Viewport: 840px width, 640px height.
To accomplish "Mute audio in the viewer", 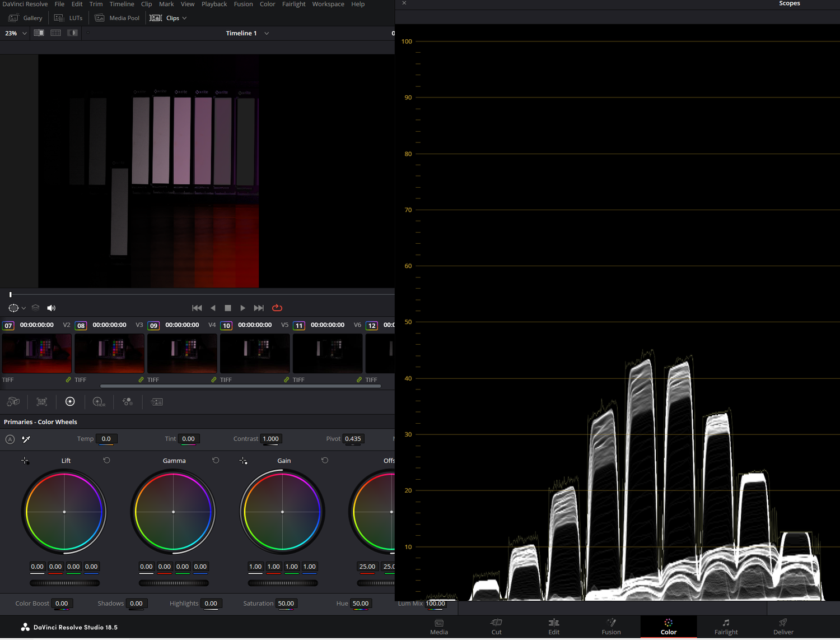I will click(51, 308).
